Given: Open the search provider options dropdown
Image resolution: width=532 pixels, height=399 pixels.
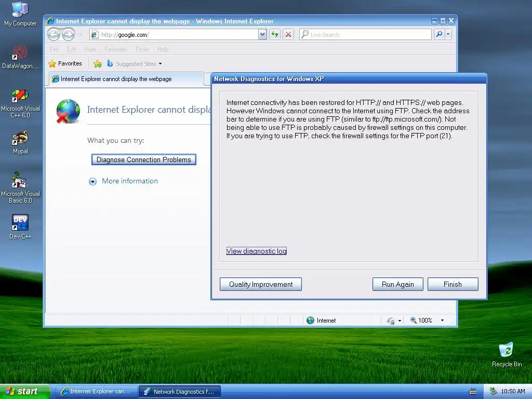Looking at the screenshot, I should point(448,34).
